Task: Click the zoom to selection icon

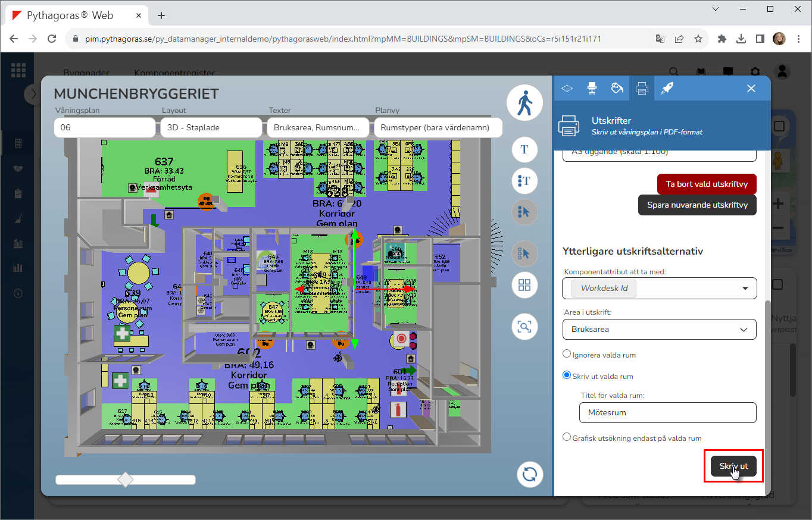Action: (x=524, y=327)
